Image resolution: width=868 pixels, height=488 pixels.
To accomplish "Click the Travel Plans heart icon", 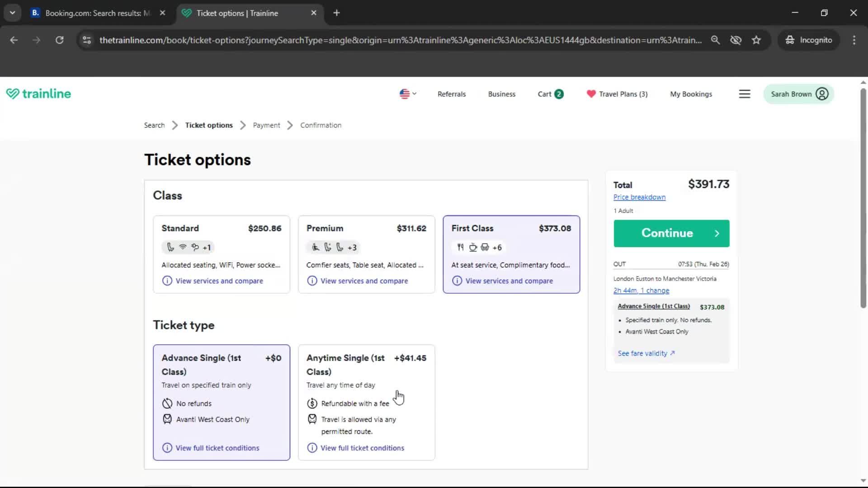I will click(590, 94).
